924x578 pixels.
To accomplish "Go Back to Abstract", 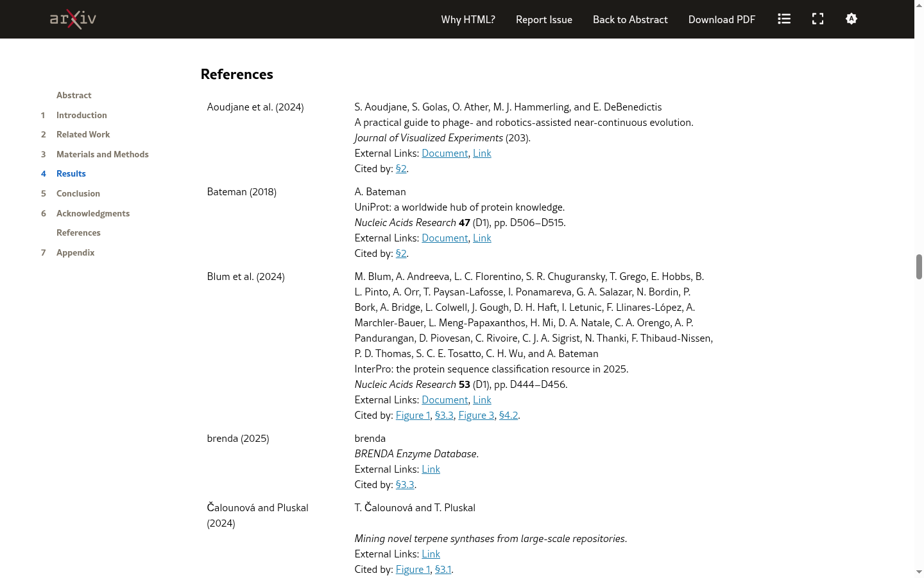I will point(630,19).
